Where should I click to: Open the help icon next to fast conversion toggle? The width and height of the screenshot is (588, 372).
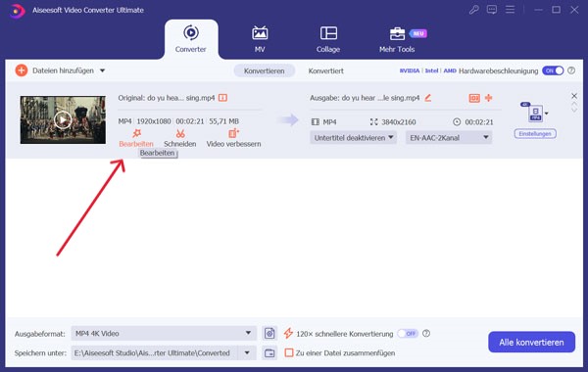point(426,333)
